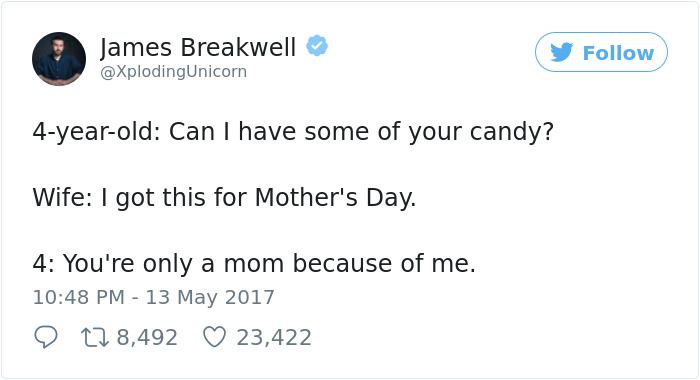Click the 'Wife:' speaker label
This screenshot has width=700, height=380.
(x=62, y=197)
